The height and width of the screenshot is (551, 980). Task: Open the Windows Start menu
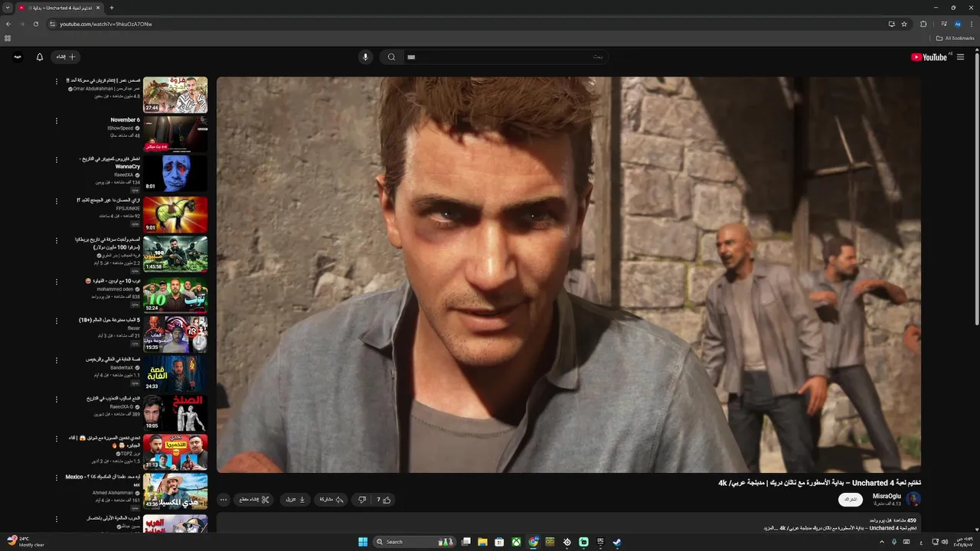363,542
